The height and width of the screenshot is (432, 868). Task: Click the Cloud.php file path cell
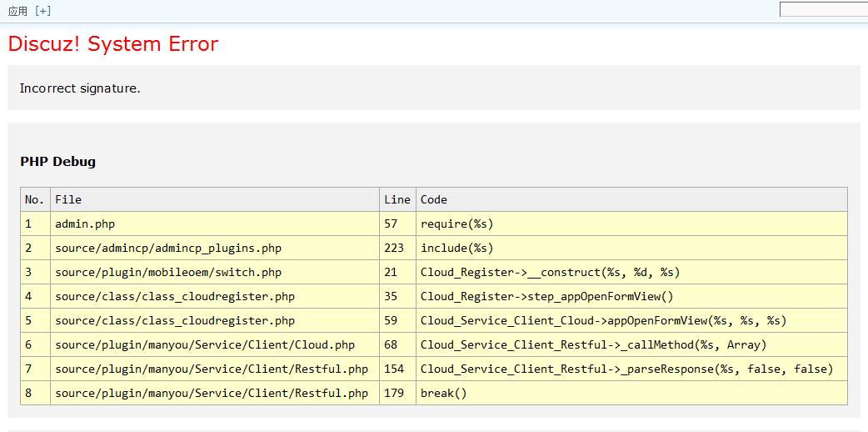coord(205,344)
